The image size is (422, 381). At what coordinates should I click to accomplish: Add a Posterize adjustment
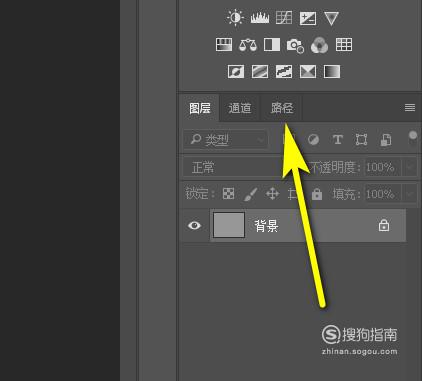pos(260,71)
